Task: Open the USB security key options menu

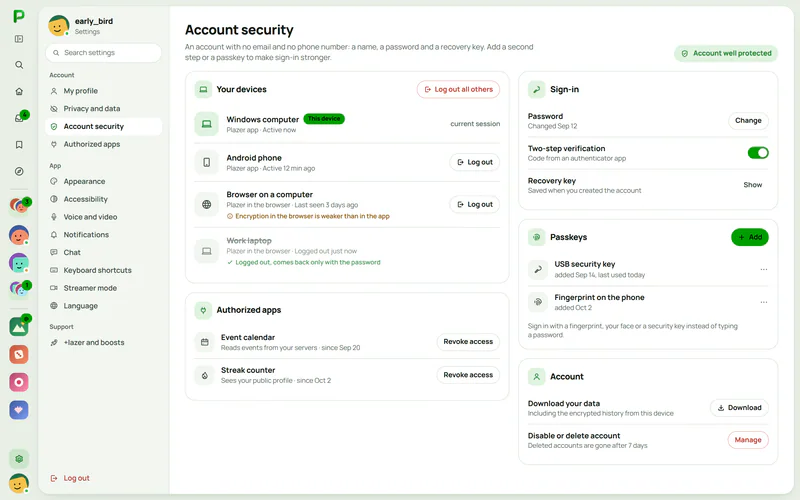Action: tap(763, 269)
